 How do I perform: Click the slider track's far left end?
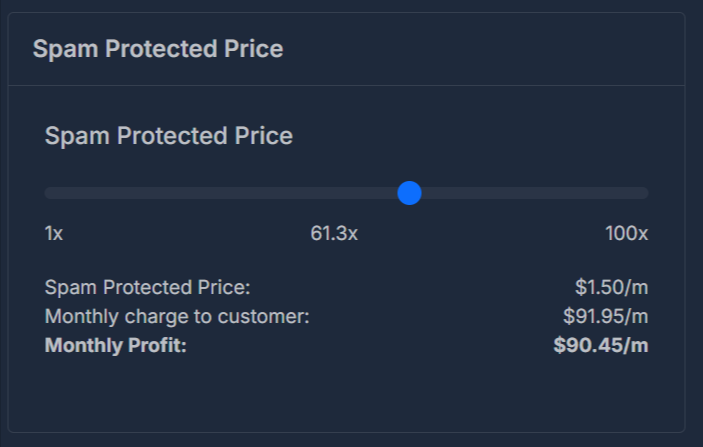pos(48,193)
